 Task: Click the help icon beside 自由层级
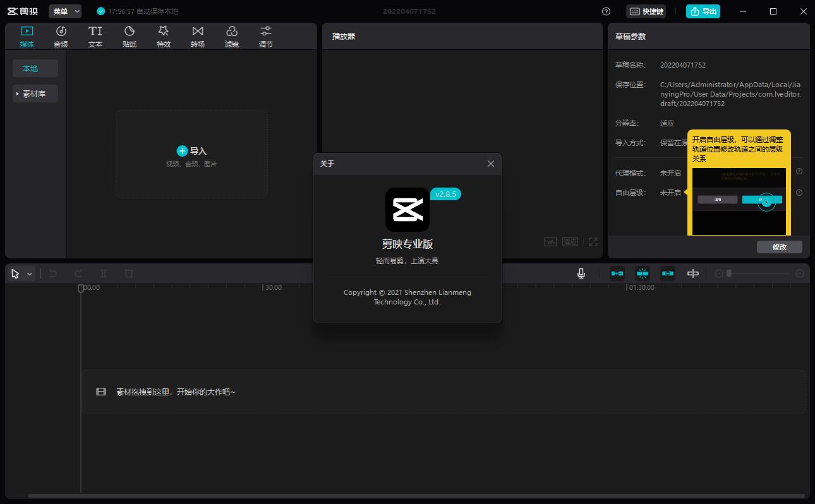point(799,193)
